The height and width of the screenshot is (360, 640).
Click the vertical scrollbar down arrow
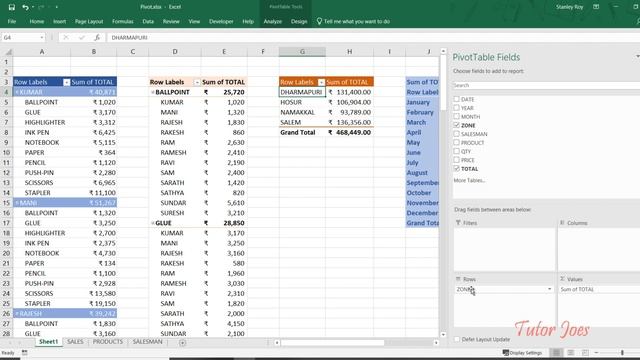point(443,334)
